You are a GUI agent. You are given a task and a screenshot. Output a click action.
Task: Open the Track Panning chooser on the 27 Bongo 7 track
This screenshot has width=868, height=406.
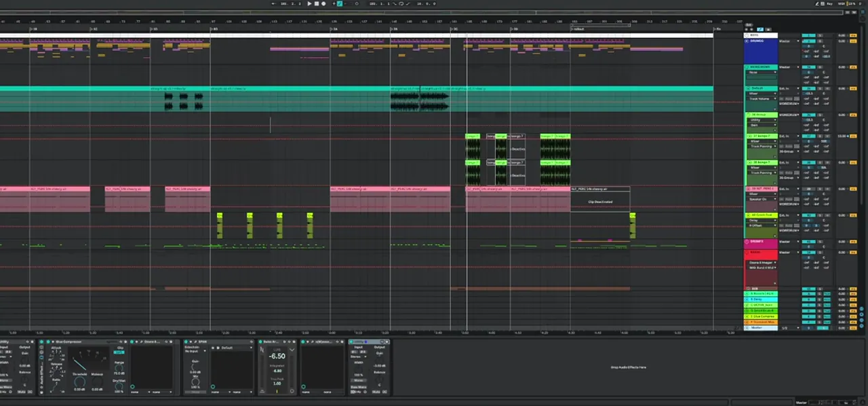tap(762, 146)
